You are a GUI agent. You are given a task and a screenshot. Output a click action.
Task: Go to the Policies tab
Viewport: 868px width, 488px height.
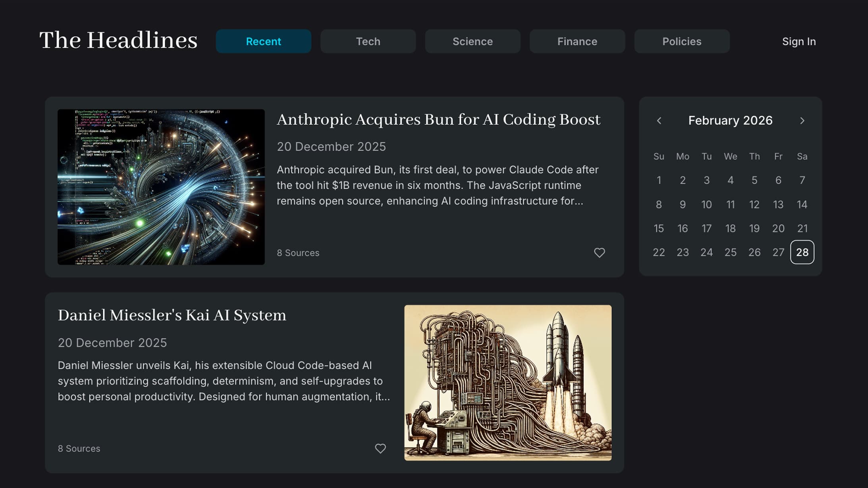point(681,41)
